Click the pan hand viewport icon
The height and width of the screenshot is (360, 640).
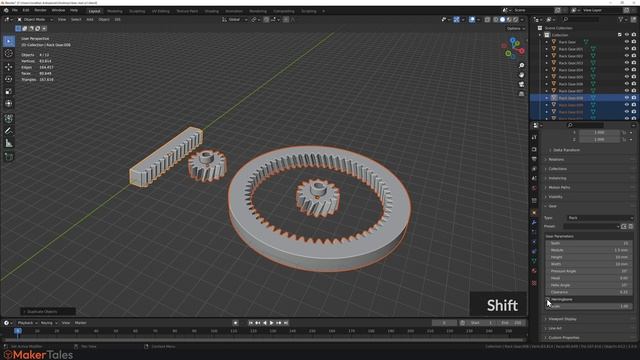coord(521,75)
